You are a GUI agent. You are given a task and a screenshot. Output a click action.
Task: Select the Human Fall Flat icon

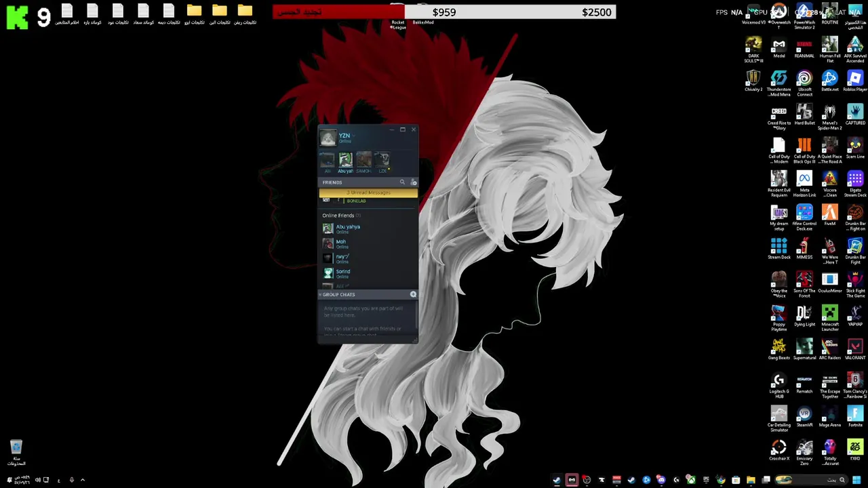click(x=830, y=49)
